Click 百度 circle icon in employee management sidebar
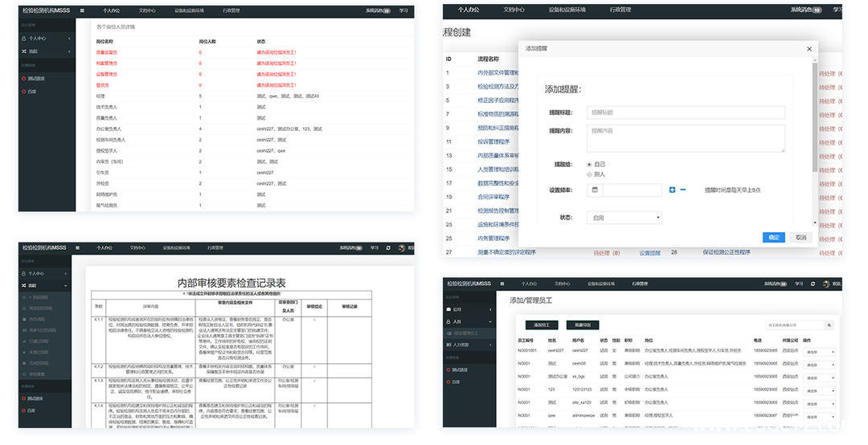The width and height of the screenshot is (868, 445). pos(448,382)
